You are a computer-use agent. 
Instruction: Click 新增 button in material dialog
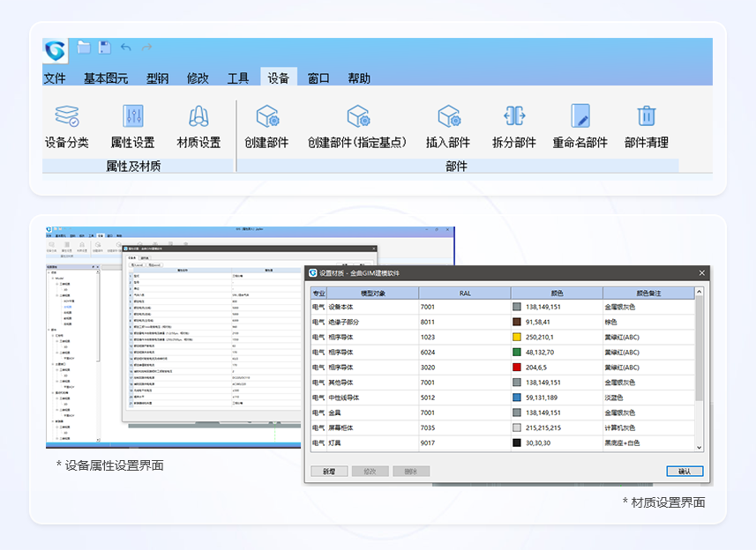(x=328, y=472)
